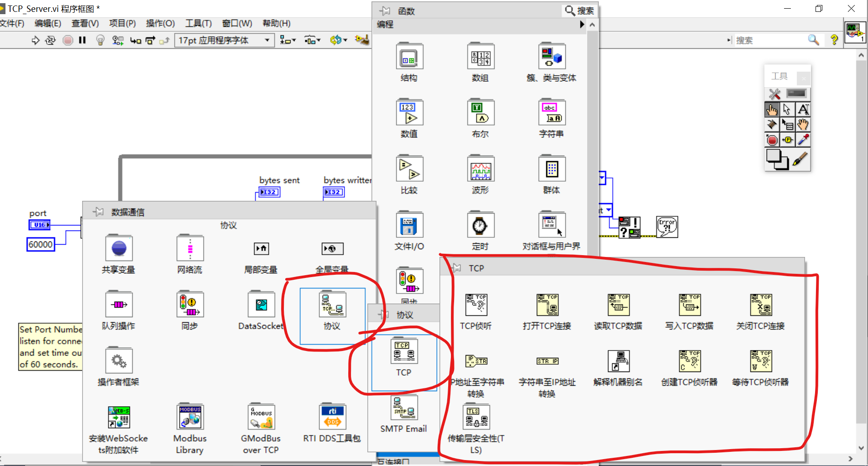The height and width of the screenshot is (466, 868).
Task: Select 等待TCP侦听器 function icon
Action: tap(761, 361)
